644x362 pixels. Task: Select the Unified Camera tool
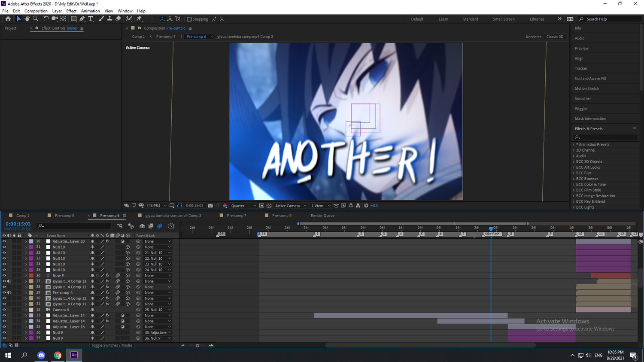(55, 19)
